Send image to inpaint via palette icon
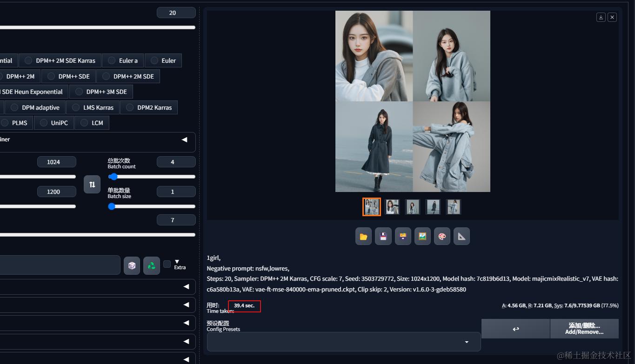Image resolution: width=635 pixels, height=364 pixels. tap(442, 236)
